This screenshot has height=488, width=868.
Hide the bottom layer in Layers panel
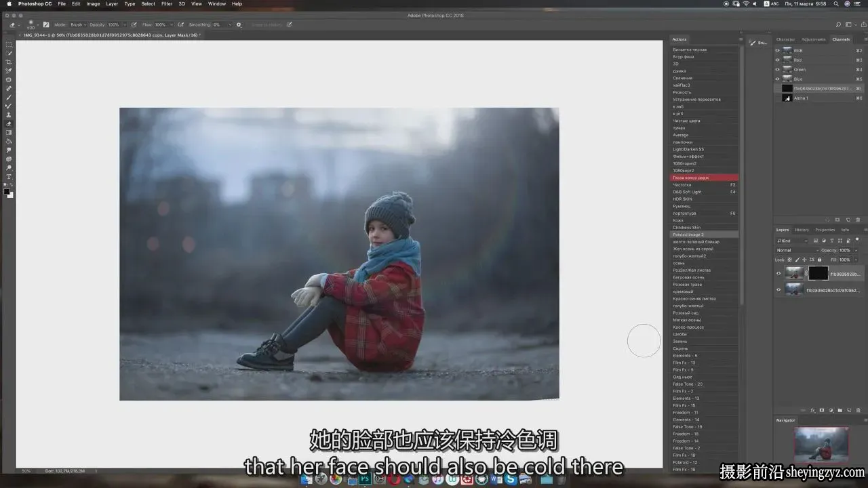pyautogui.click(x=778, y=289)
